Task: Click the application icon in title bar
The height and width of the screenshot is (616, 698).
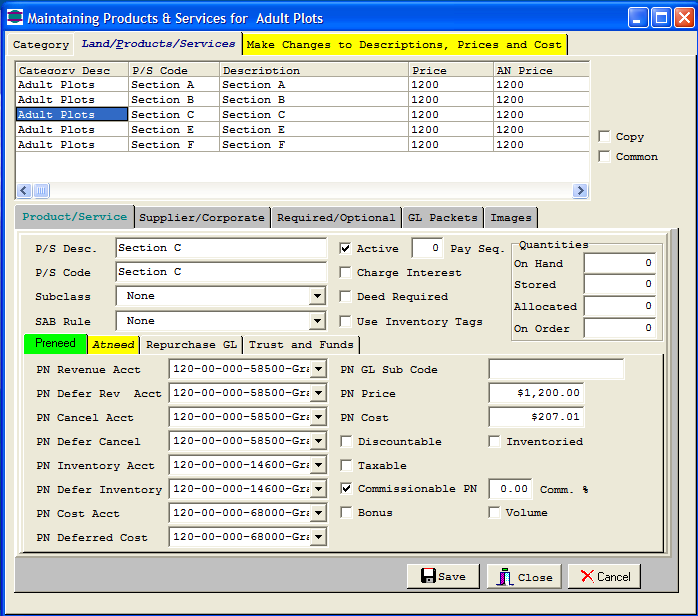Action: (x=14, y=18)
